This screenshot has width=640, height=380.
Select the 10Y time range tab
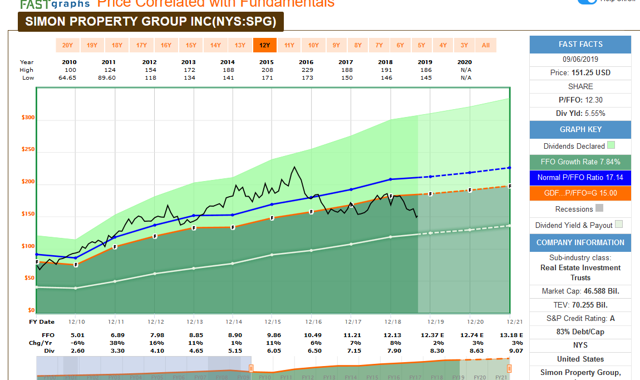pyautogui.click(x=313, y=45)
